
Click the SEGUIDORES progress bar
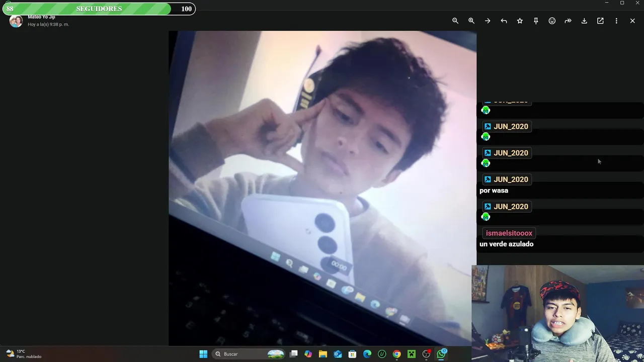pos(99,9)
